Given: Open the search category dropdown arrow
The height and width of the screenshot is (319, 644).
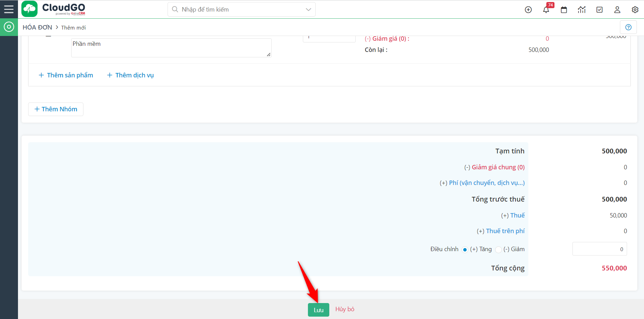Looking at the screenshot, I should [308, 9].
